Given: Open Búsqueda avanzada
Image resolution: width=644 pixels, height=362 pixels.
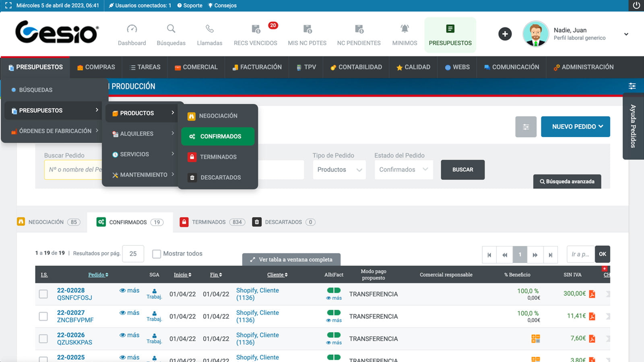Looking at the screenshot, I should pyautogui.click(x=567, y=181).
